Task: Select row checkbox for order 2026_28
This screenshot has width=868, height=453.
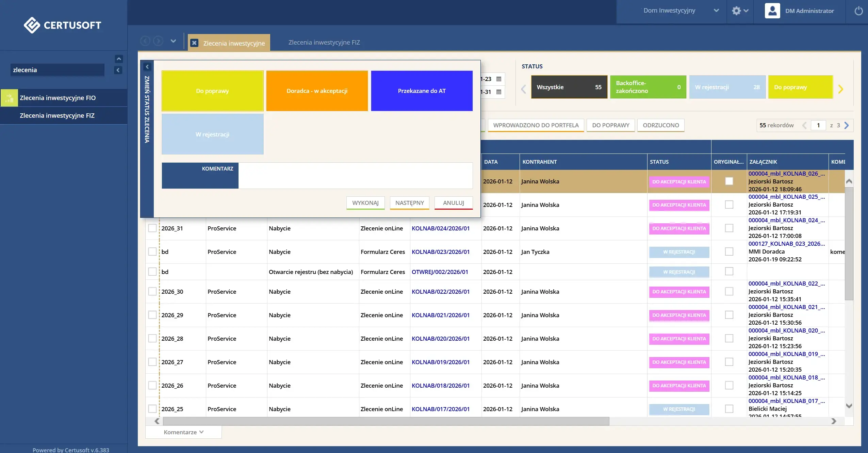Action: (x=152, y=338)
